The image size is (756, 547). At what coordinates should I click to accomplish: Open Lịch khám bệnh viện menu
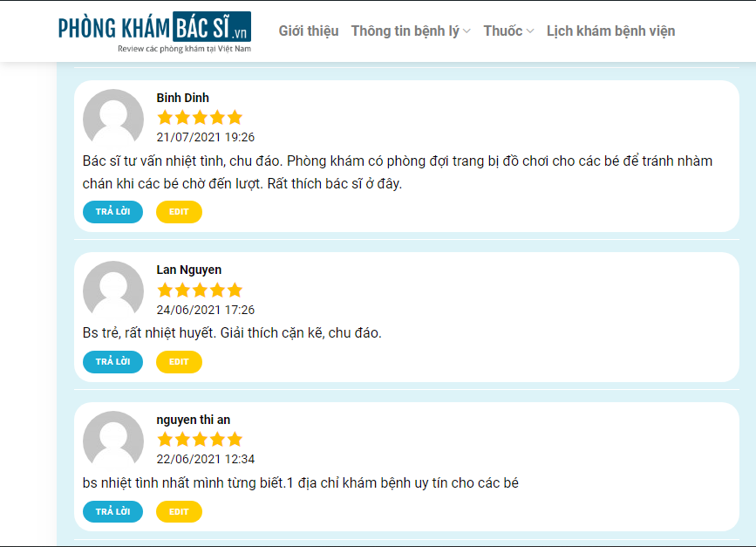[x=611, y=31]
